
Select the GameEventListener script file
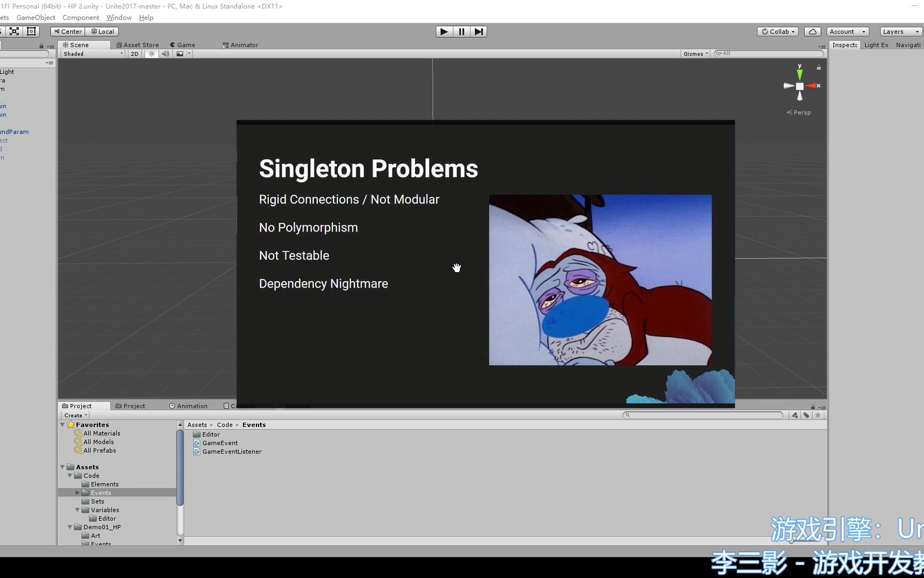(228, 452)
